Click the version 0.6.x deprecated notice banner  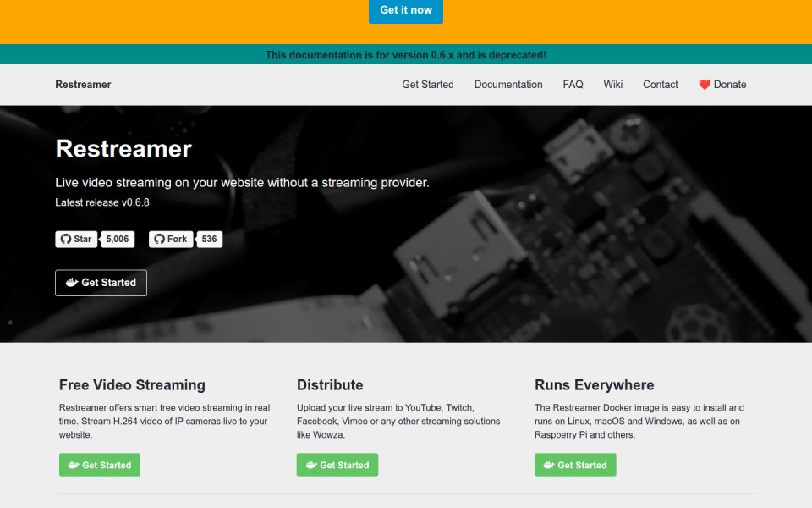406,54
